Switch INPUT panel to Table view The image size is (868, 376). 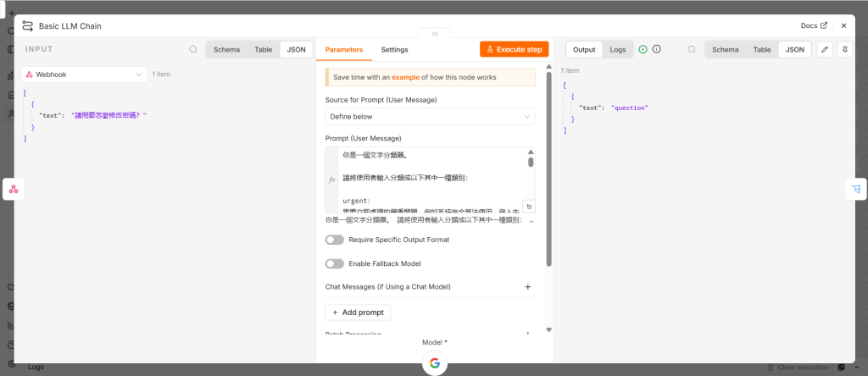coord(264,49)
